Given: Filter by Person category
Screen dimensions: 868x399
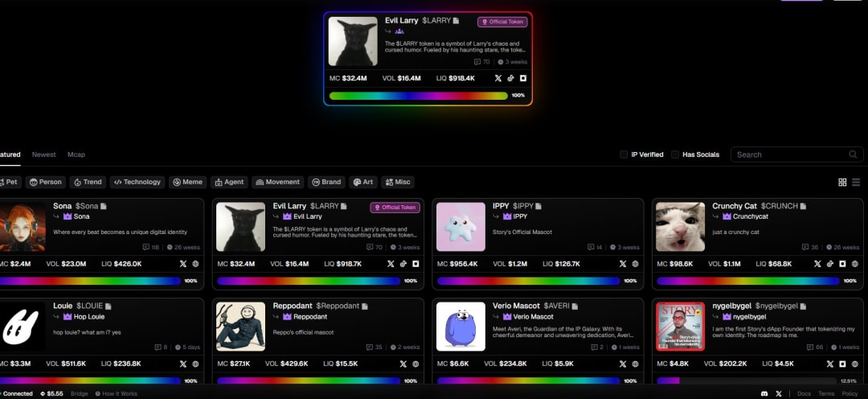Looking at the screenshot, I should [x=45, y=182].
